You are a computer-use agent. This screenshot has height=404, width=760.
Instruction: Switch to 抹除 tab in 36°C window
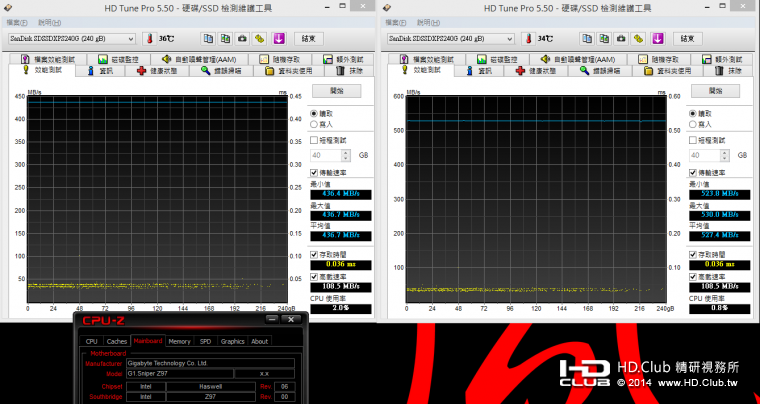click(x=350, y=71)
